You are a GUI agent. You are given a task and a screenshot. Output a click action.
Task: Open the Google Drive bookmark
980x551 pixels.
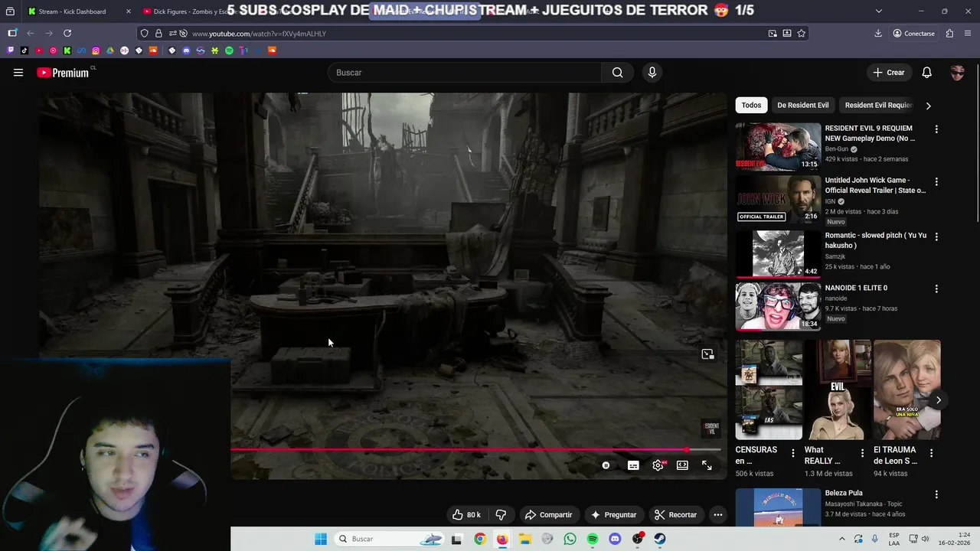point(110,51)
